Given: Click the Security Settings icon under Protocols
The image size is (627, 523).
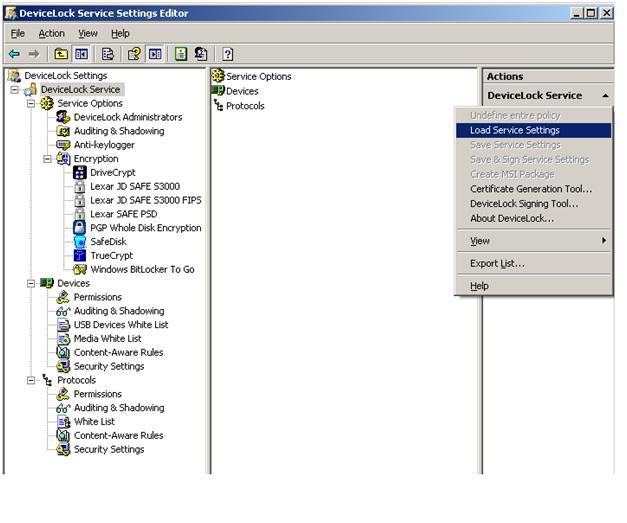Looking at the screenshot, I should click(x=63, y=449).
